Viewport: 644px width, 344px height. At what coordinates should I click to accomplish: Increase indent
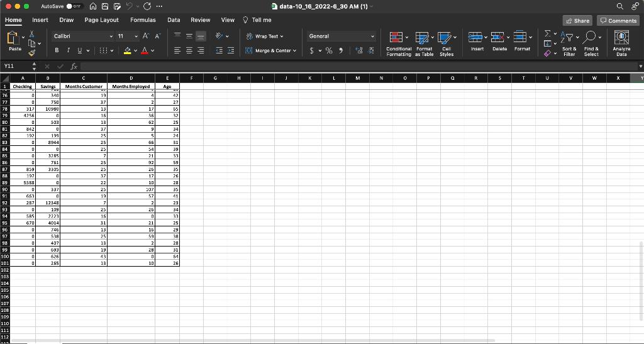[231, 50]
